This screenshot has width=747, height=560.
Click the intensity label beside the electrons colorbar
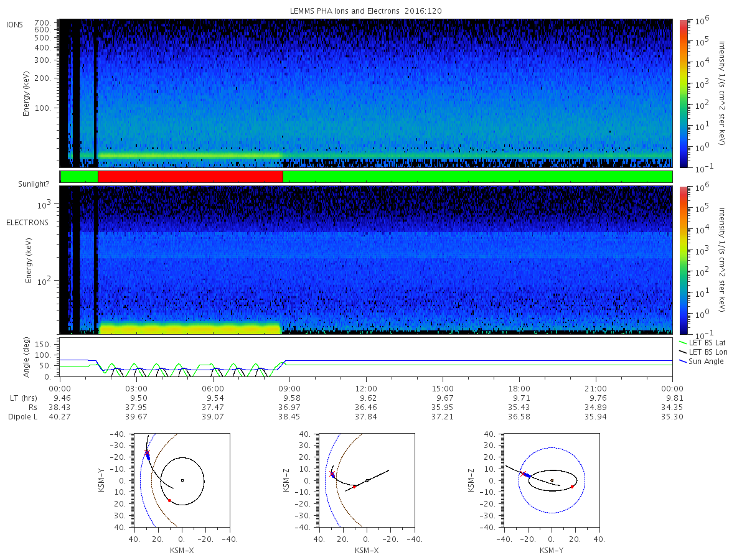coord(723,259)
